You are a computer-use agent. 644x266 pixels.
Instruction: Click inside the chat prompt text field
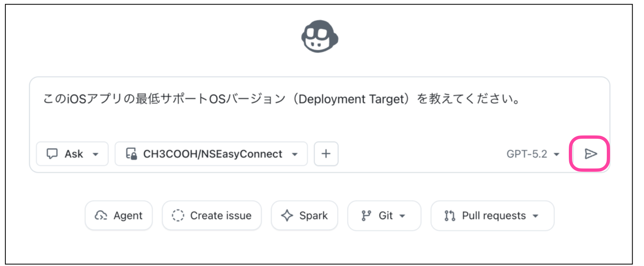[x=286, y=118]
